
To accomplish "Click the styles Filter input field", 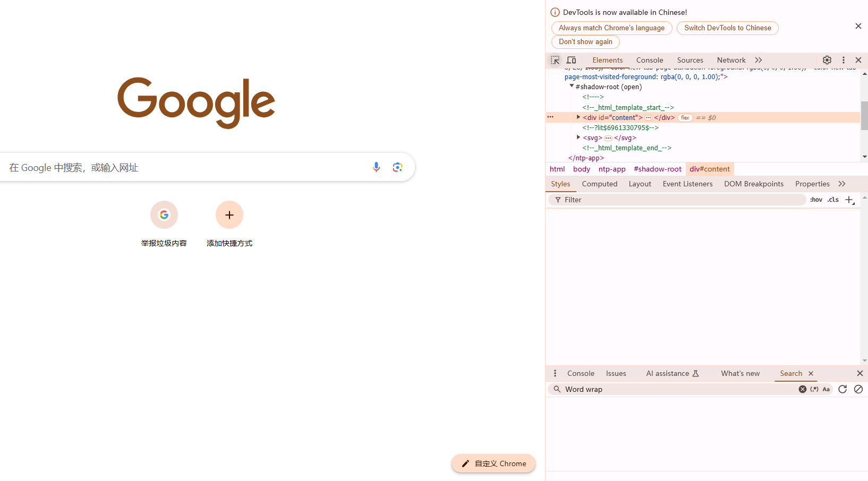I will [677, 200].
